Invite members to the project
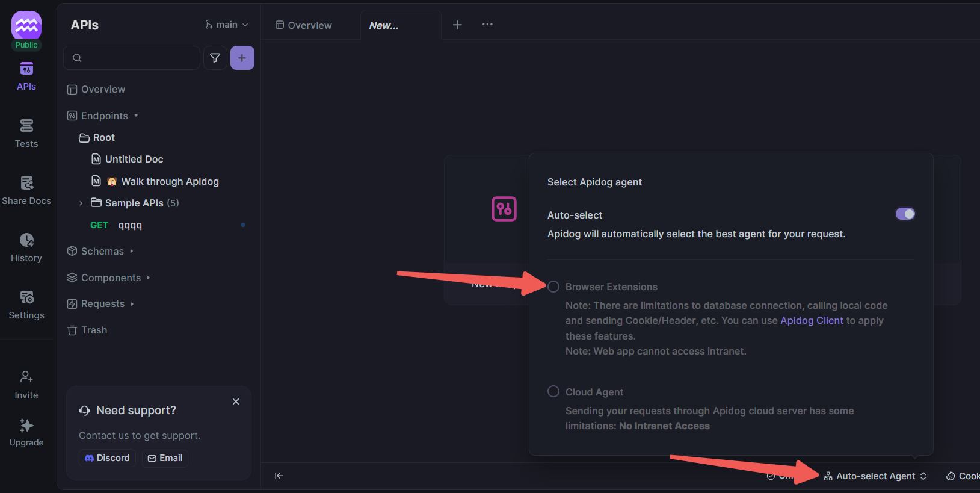The width and height of the screenshot is (980, 493). [26, 385]
